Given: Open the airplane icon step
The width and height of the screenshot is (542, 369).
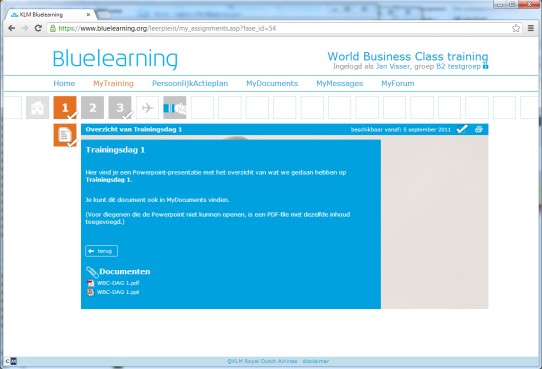Looking at the screenshot, I should click(148, 107).
